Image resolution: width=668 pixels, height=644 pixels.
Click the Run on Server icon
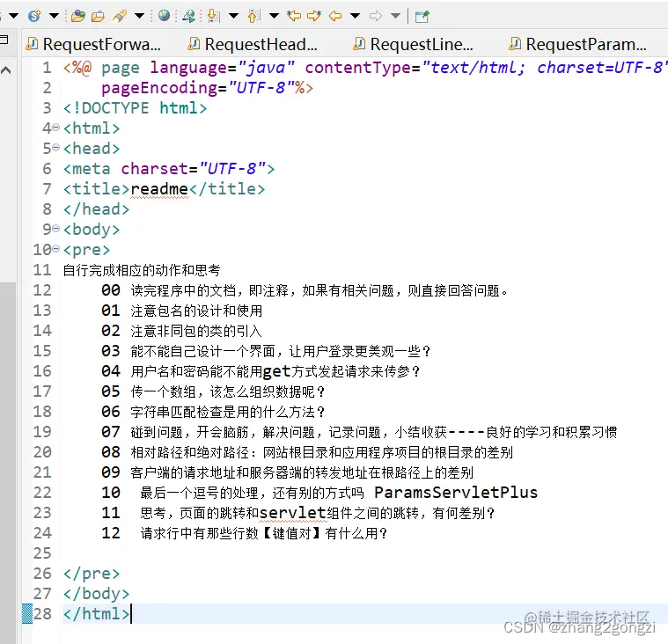click(188, 16)
